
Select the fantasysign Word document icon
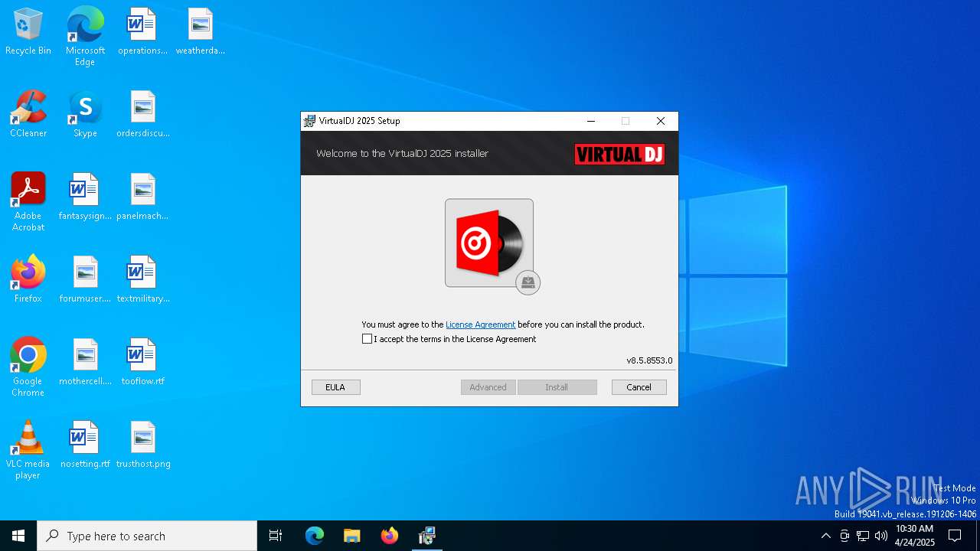[85, 197]
